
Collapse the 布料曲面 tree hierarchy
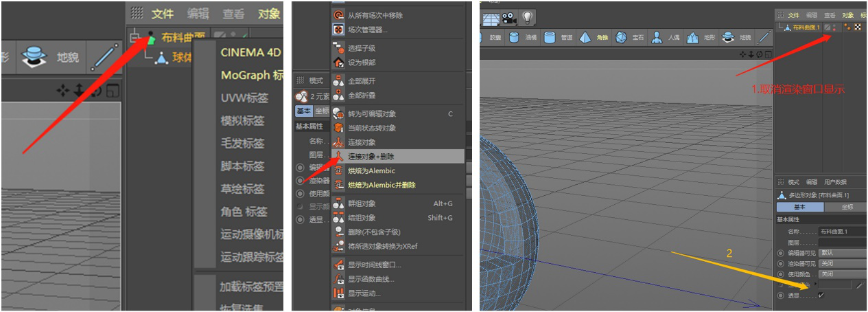coord(134,37)
